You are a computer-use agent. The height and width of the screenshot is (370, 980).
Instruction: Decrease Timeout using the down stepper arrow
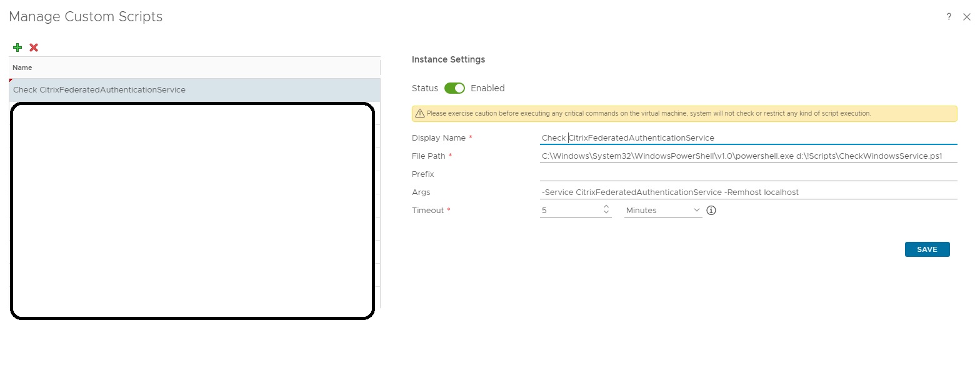[606, 214]
